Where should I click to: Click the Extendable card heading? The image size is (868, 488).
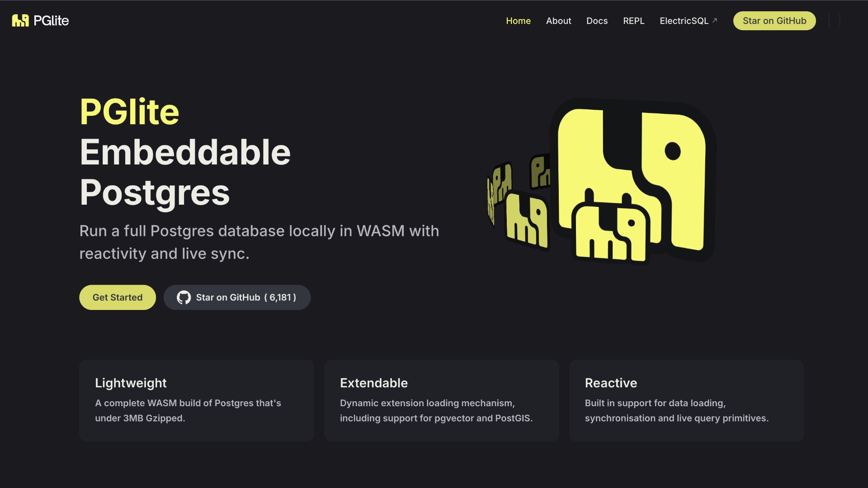373,383
